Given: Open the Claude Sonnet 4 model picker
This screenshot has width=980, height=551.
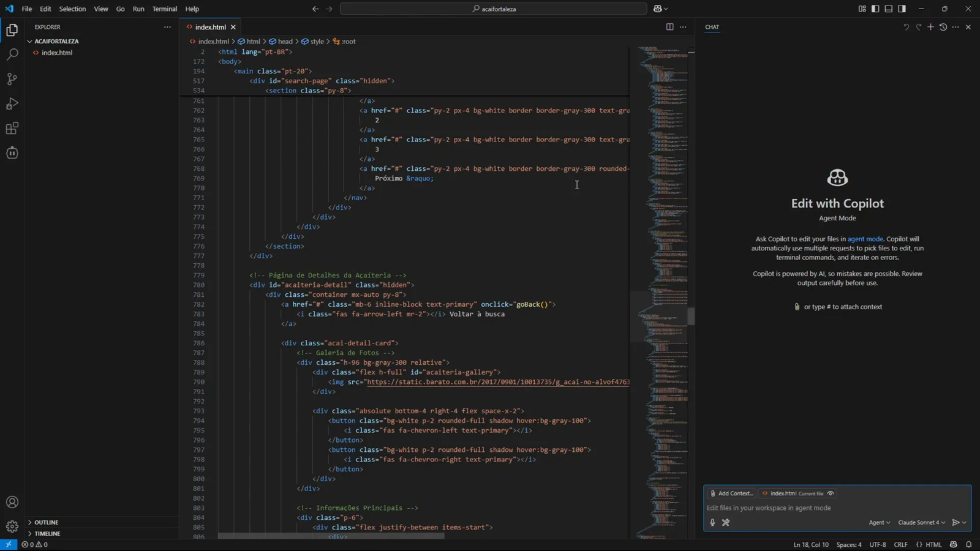Looking at the screenshot, I should tap(921, 522).
